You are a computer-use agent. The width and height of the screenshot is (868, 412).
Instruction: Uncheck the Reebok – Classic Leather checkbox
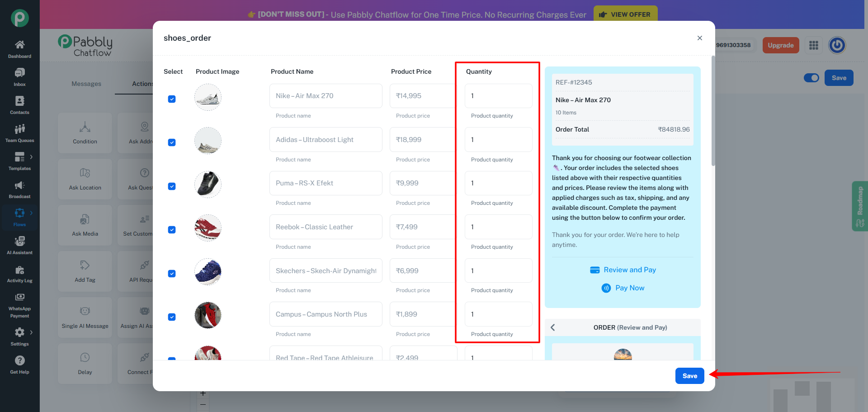172,230
